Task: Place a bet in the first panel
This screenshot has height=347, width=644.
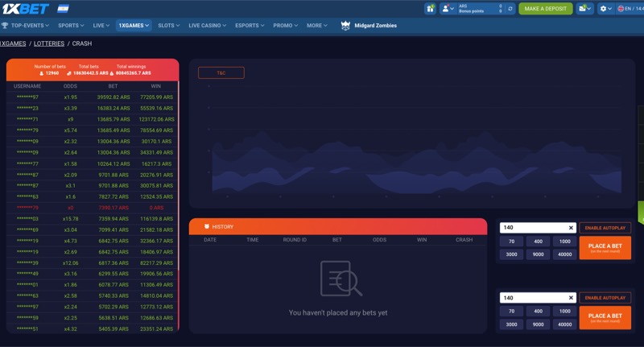Action: click(605, 248)
